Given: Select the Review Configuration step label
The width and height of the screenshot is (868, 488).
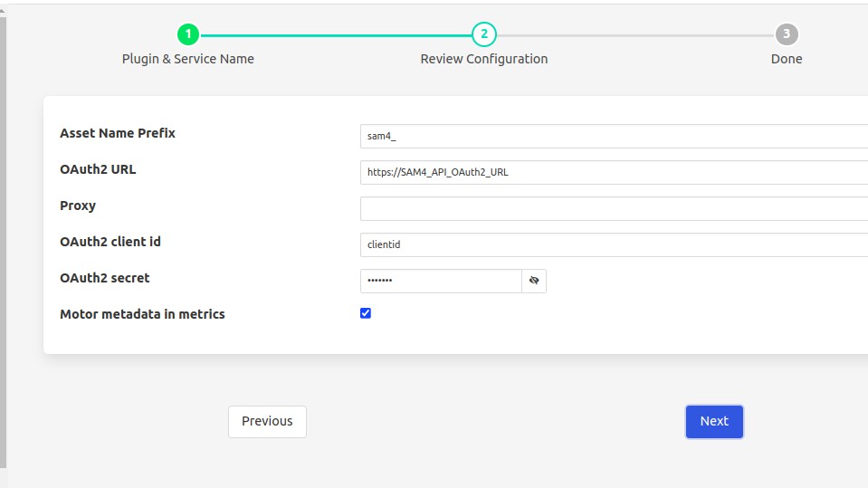Looking at the screenshot, I should pyautogui.click(x=484, y=59).
